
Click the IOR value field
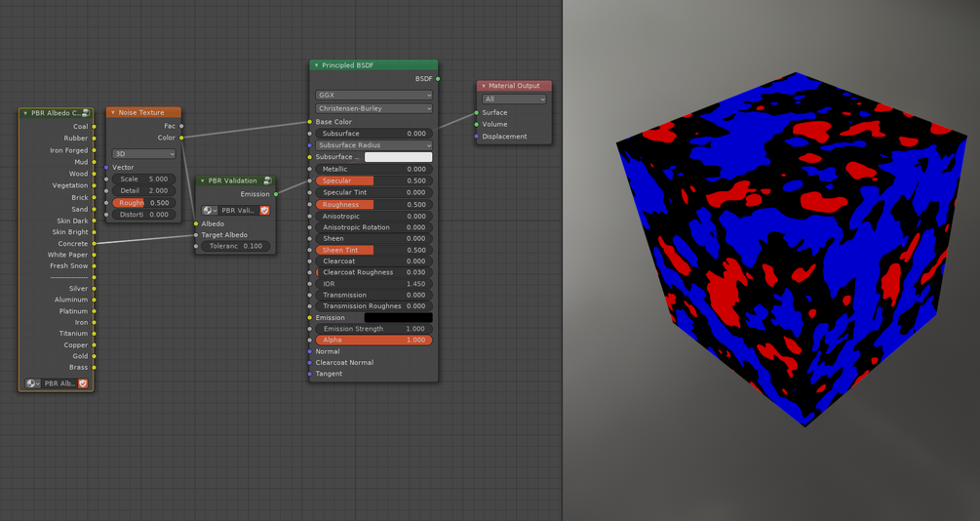[373, 284]
